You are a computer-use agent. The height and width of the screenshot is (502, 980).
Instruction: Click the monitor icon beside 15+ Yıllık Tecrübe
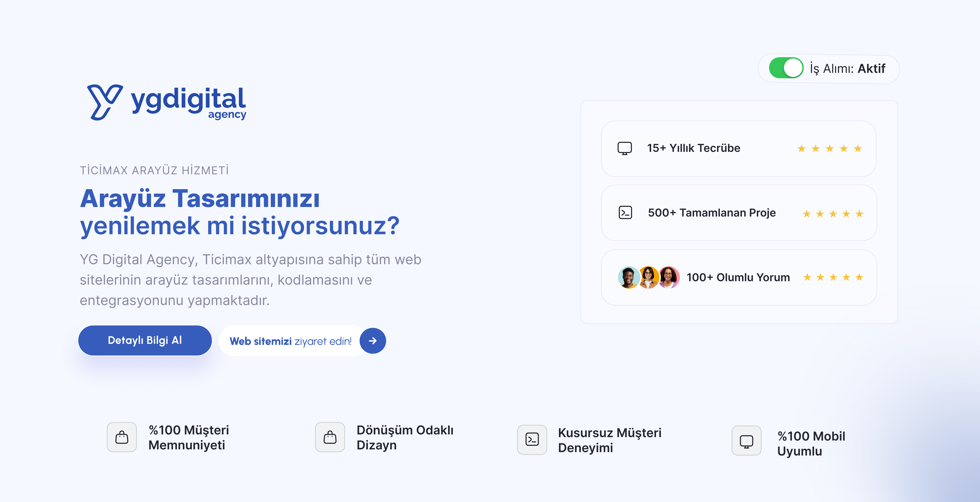point(625,148)
